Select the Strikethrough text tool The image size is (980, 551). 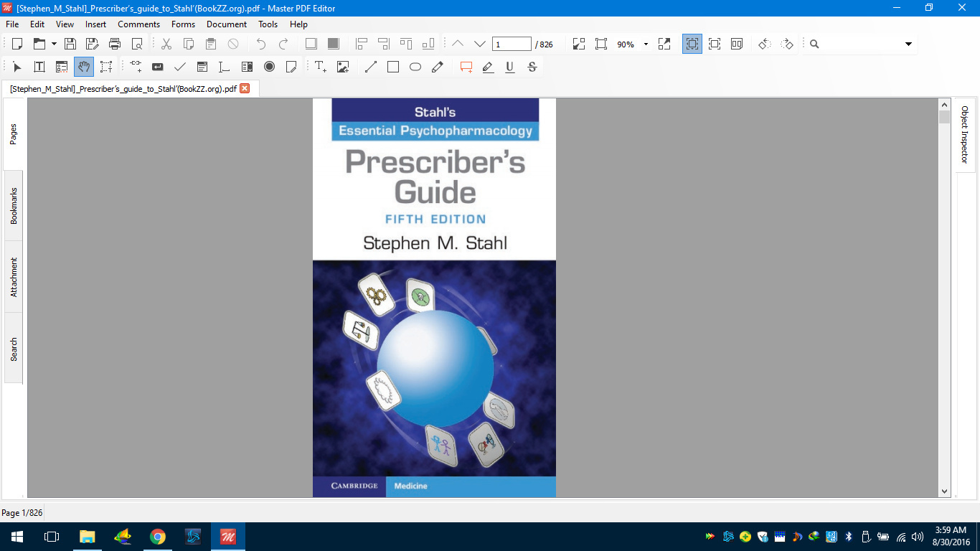532,67
